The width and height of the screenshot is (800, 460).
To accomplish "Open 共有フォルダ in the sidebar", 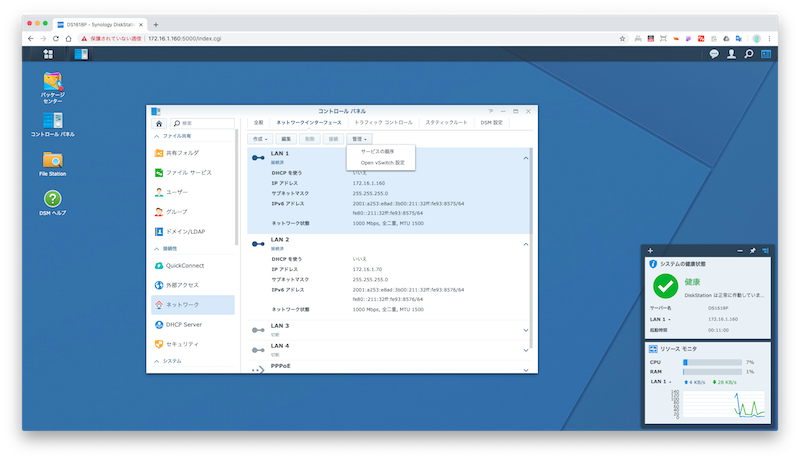I will click(x=193, y=153).
